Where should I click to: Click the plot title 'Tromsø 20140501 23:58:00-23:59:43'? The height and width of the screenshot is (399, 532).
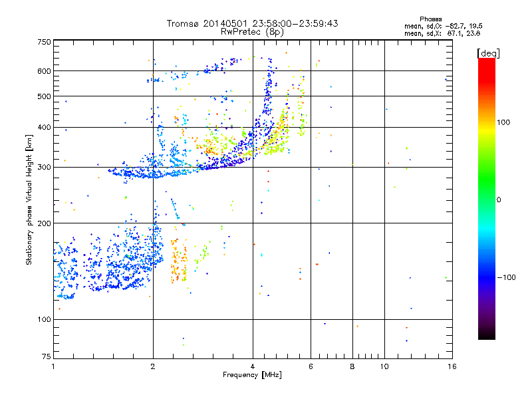coord(252,23)
